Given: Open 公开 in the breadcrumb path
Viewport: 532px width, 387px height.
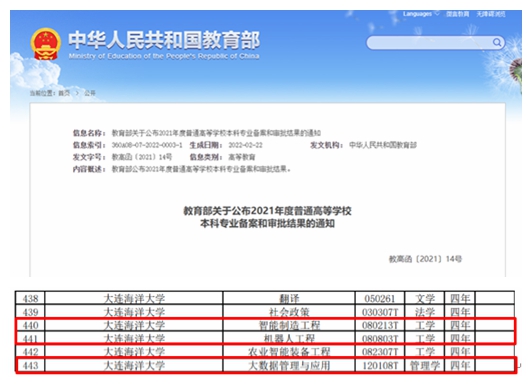Looking at the screenshot, I should tap(90, 93).
